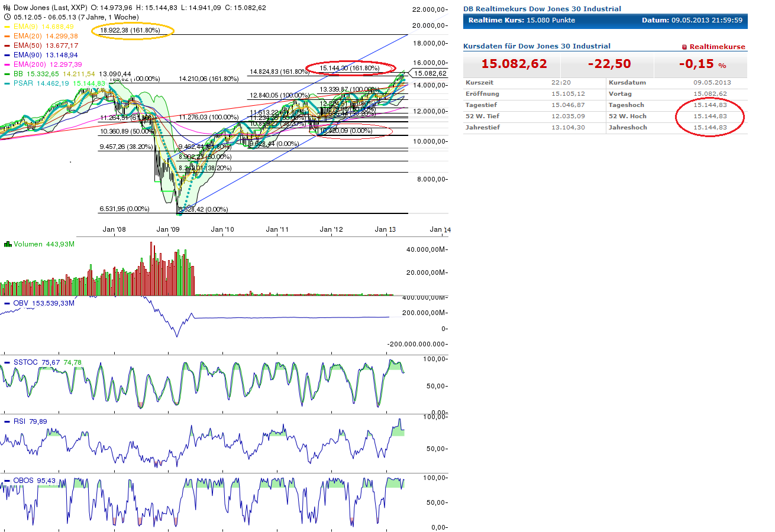Click the large red quote 15.082,62

click(x=514, y=64)
